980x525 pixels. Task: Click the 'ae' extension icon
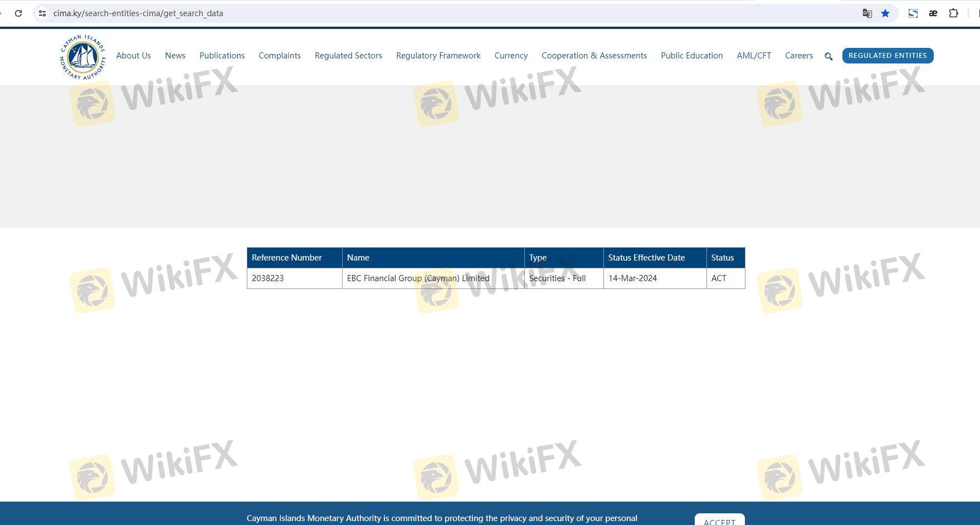pyautogui.click(x=933, y=13)
